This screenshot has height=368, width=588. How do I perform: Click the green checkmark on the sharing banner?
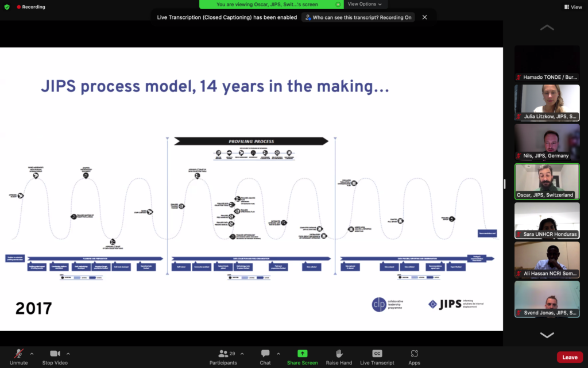(339, 4)
